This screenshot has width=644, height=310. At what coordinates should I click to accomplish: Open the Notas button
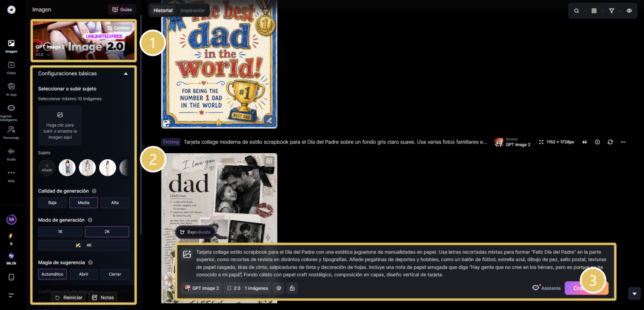[103, 298]
